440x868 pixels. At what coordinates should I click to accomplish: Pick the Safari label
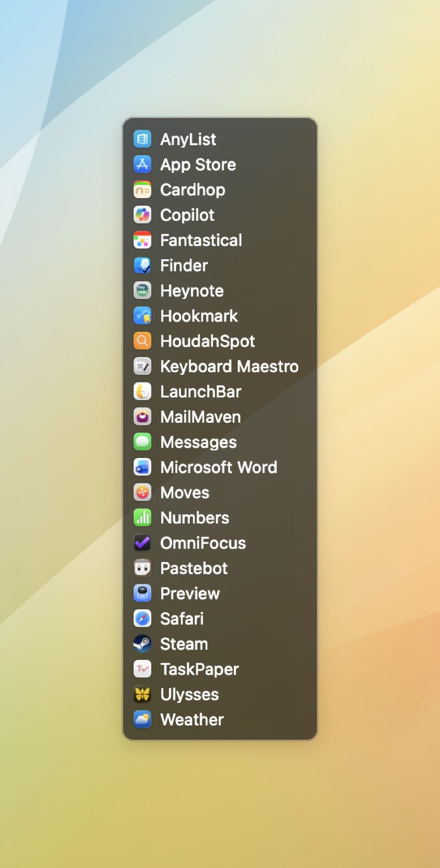point(182,619)
